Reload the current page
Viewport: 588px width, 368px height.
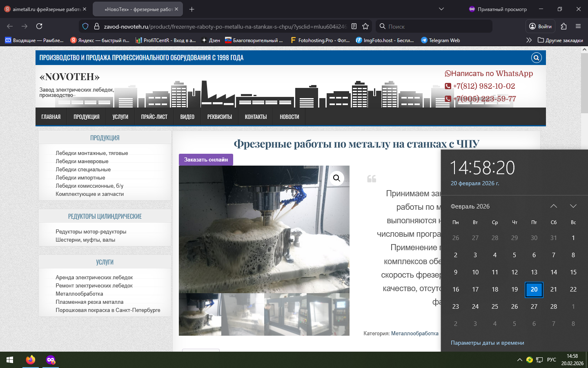click(39, 27)
